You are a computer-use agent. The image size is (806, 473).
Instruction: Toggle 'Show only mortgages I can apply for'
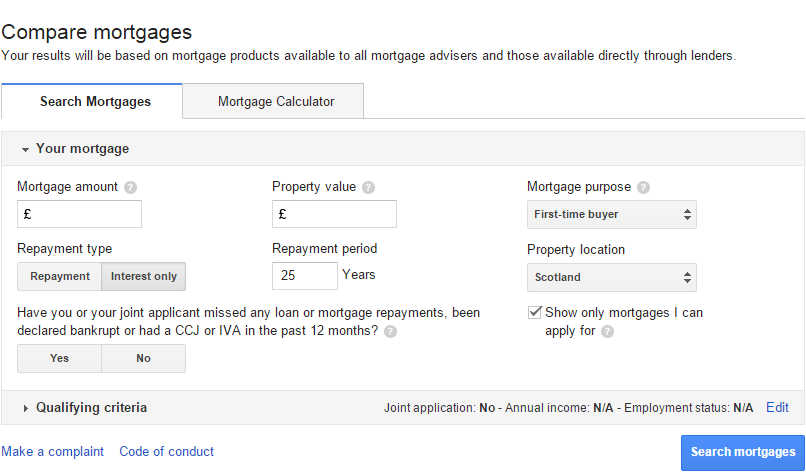[535, 313]
